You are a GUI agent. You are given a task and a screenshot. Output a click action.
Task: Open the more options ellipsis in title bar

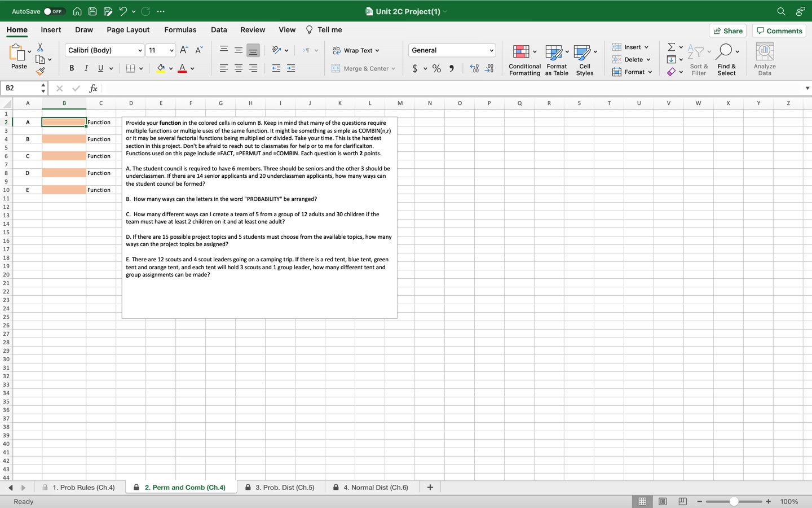point(161,11)
